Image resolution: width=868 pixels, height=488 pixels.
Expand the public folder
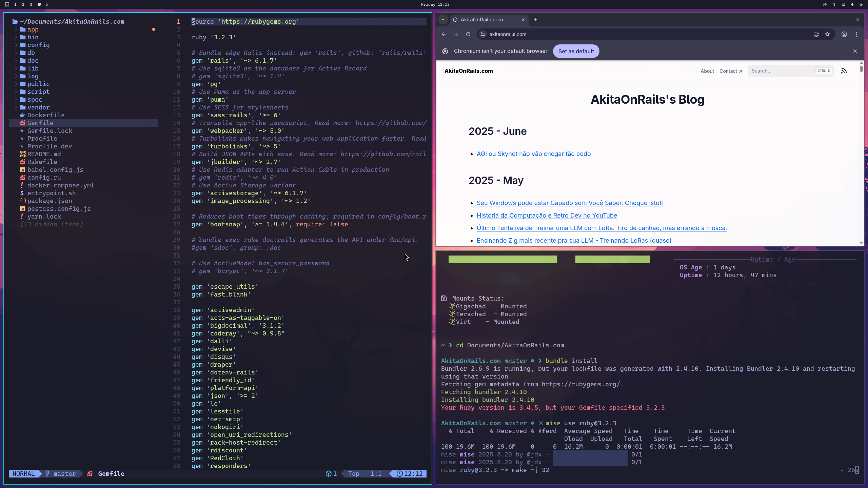[x=16, y=84]
